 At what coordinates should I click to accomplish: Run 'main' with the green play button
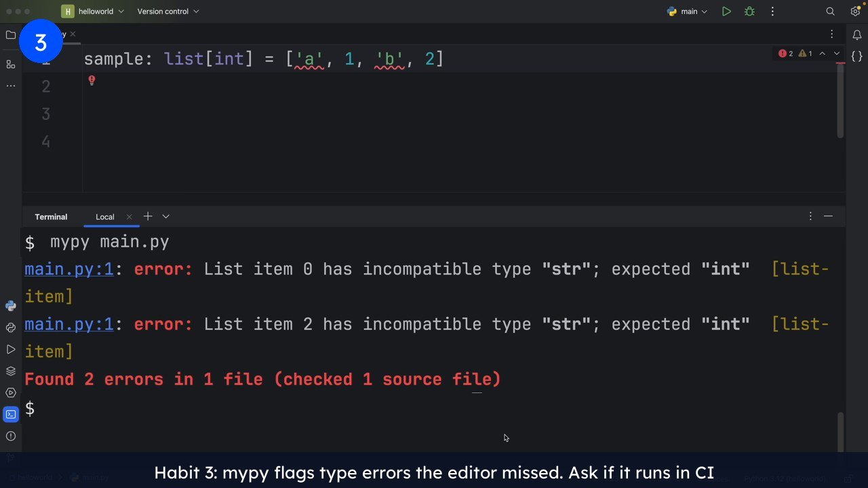click(x=726, y=12)
